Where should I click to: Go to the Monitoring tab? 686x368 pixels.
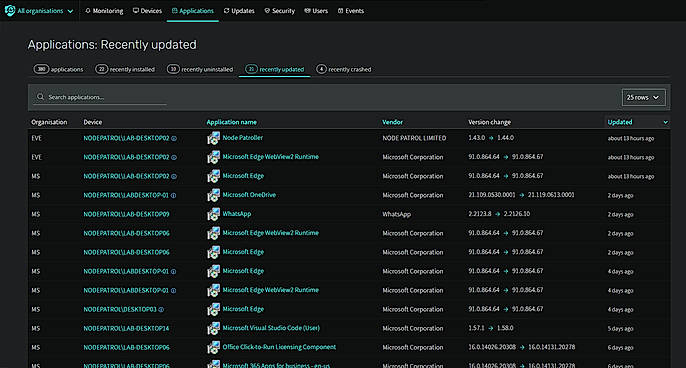[104, 11]
